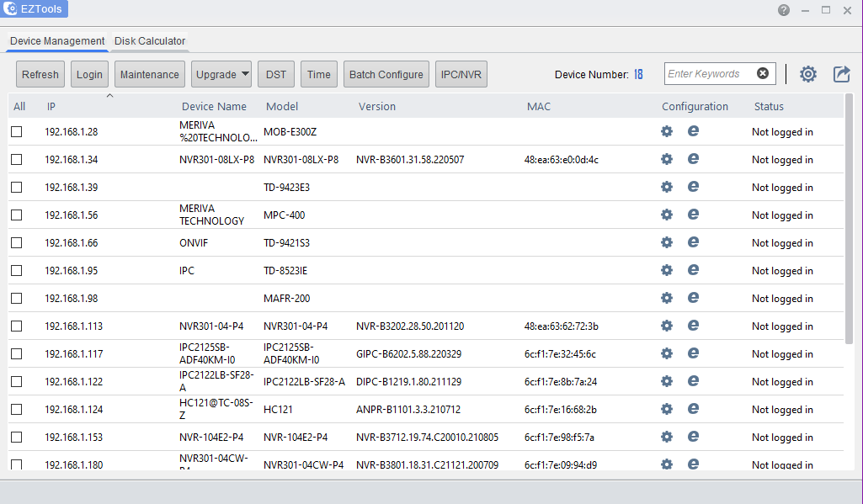
Task: Click IP address 192.168.1.153
Action: click(74, 437)
